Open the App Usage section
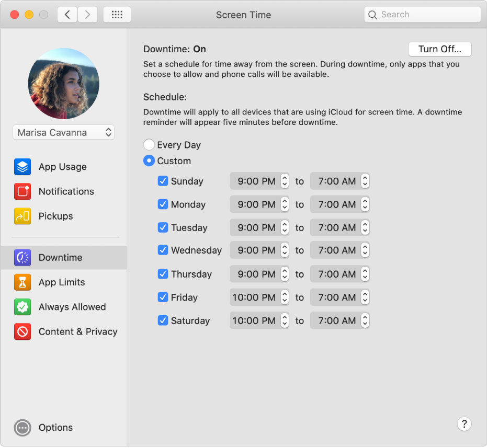Screen dimensions: 487x448 pyautogui.click(x=22, y=167)
